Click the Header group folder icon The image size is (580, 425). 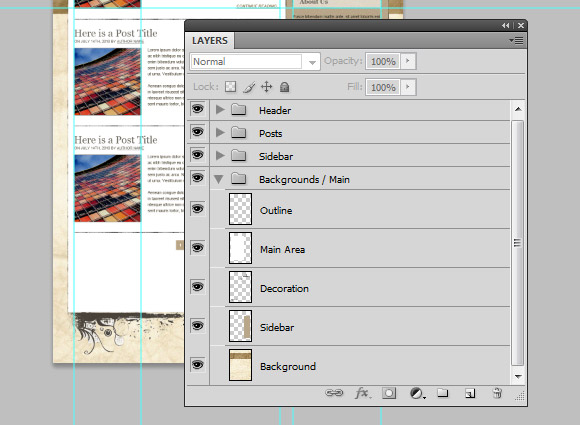[239, 110]
